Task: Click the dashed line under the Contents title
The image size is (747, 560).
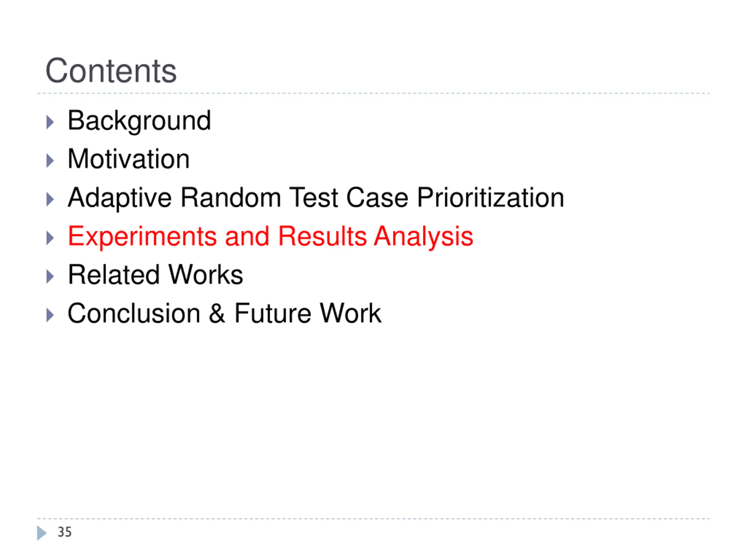Action: tap(373, 93)
